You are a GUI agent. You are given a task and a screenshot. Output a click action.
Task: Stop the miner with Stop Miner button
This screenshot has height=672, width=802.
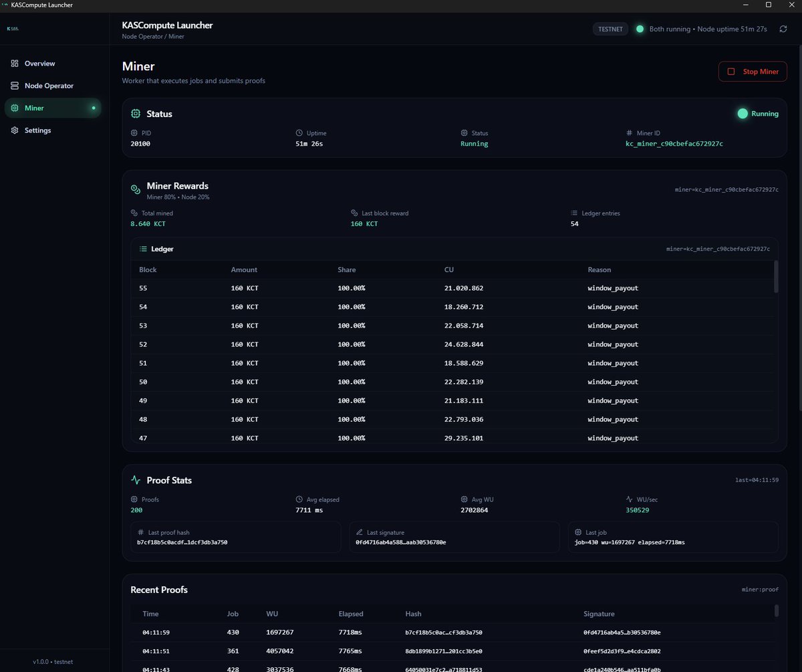(x=753, y=72)
